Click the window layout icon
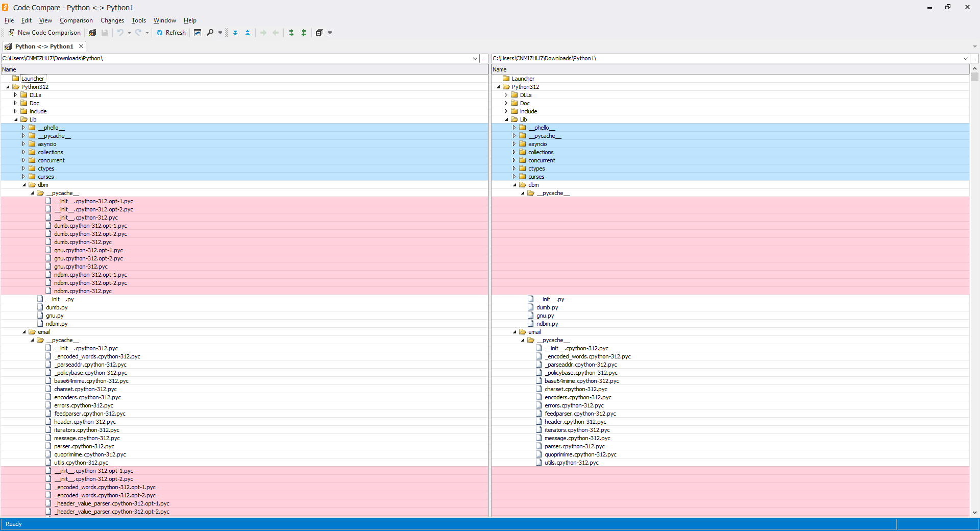 pyautogui.click(x=320, y=33)
